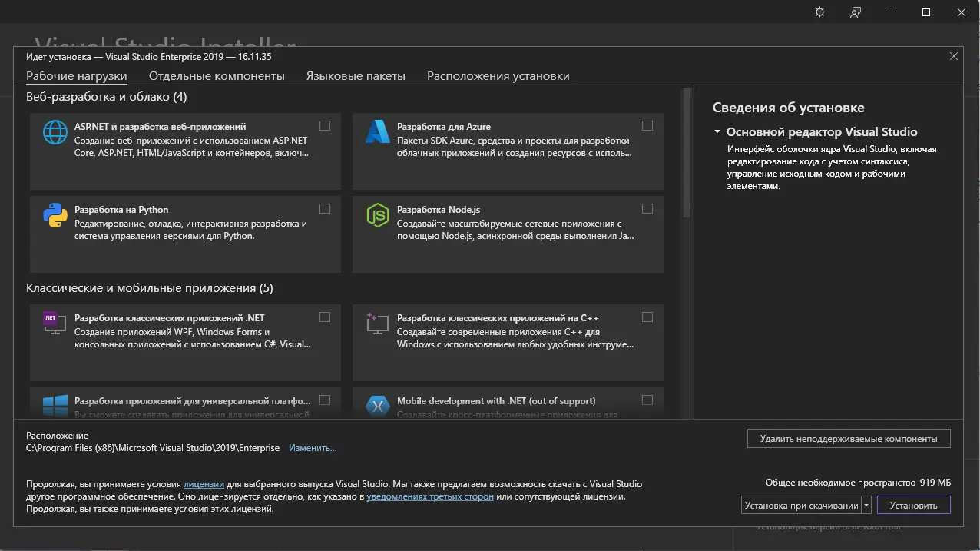Select the Universal Windows Platform workload icon

54,406
